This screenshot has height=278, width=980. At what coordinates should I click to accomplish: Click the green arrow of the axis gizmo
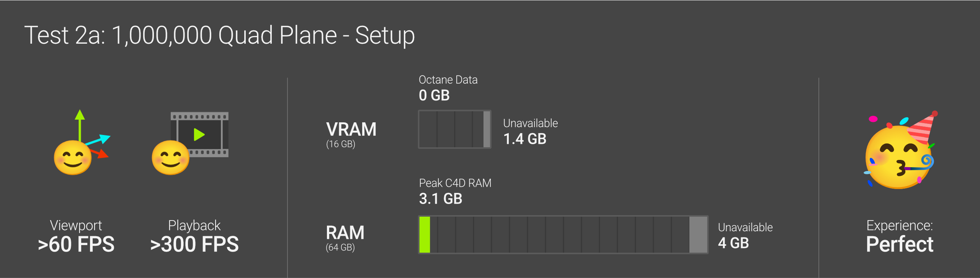tap(80, 123)
